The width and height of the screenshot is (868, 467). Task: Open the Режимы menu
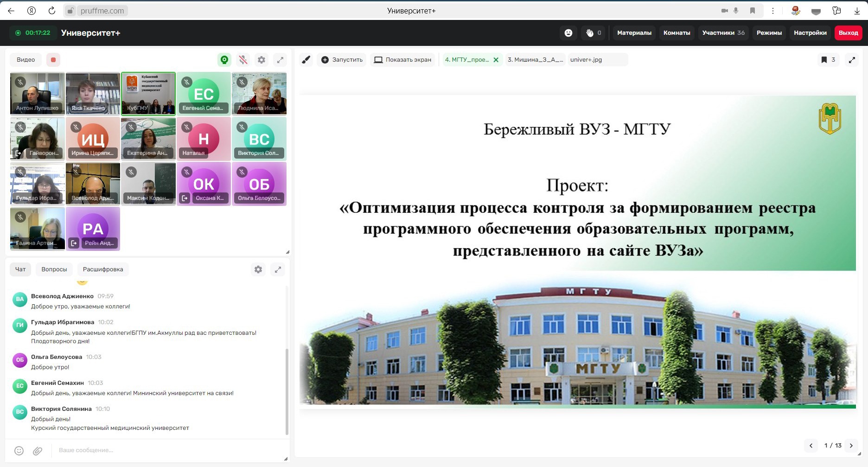click(769, 33)
